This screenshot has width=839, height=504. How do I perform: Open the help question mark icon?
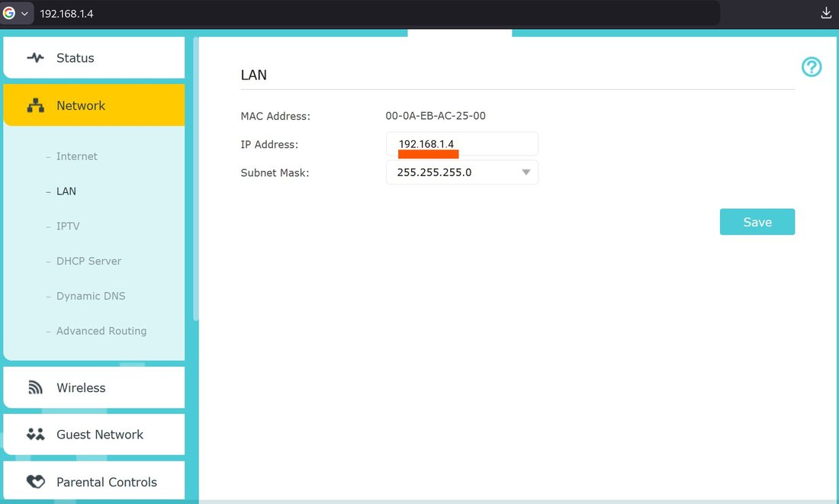[x=812, y=67]
